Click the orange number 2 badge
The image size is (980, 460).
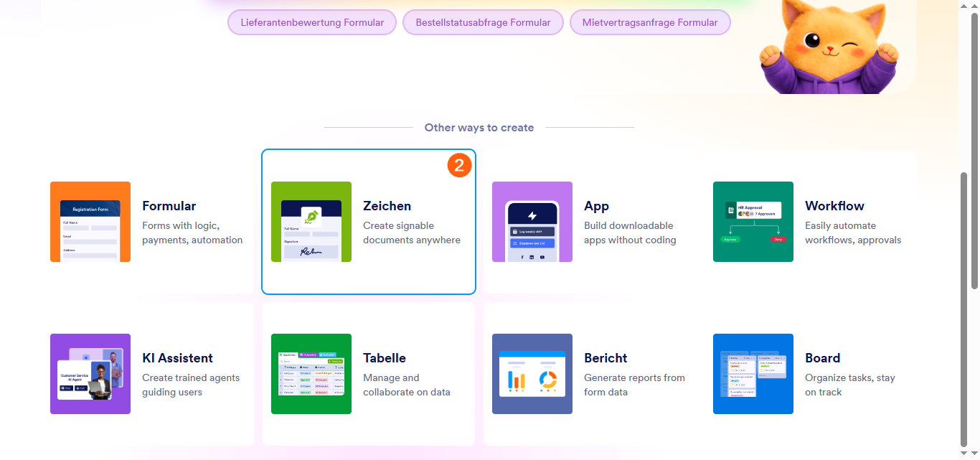tap(460, 166)
